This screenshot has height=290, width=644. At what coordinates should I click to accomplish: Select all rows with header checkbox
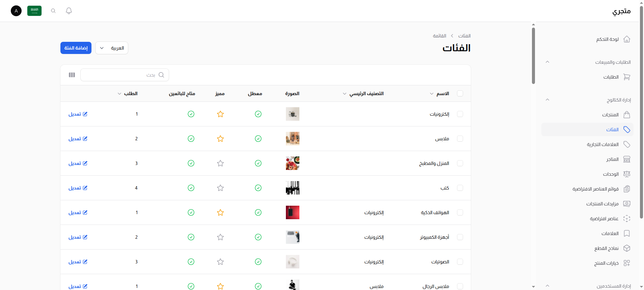(x=460, y=93)
